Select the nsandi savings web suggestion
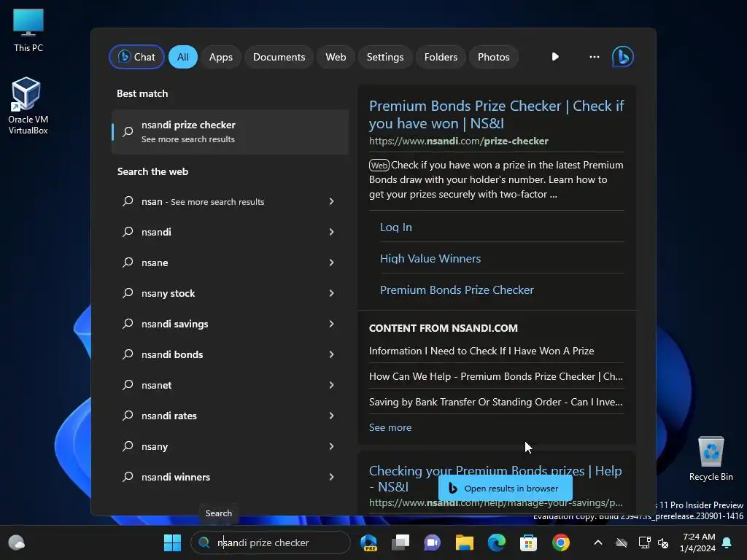The image size is (747, 560). click(230, 324)
